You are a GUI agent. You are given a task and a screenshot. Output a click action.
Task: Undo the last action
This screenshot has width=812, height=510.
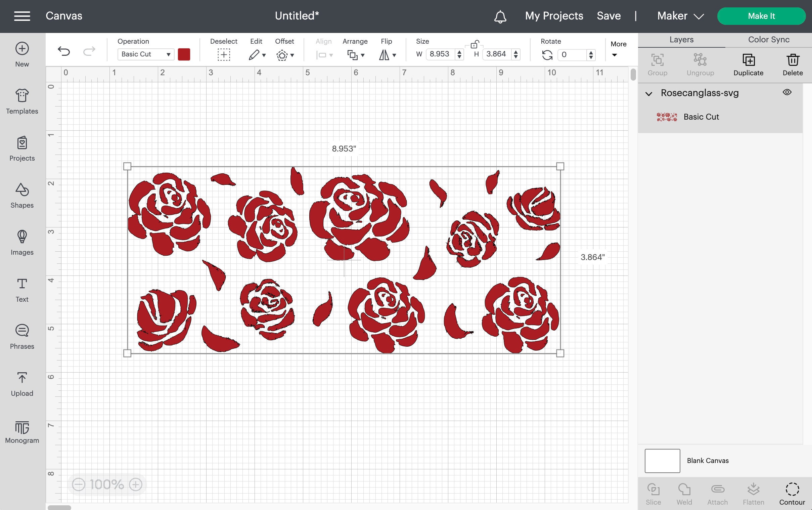64,51
